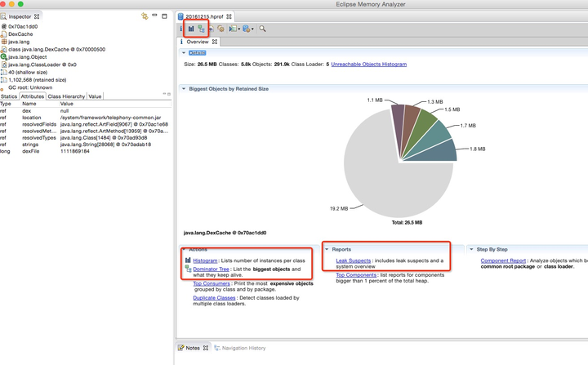Collapse Biggest Objects by Retained Size section
588x365 pixels.
coord(184,89)
